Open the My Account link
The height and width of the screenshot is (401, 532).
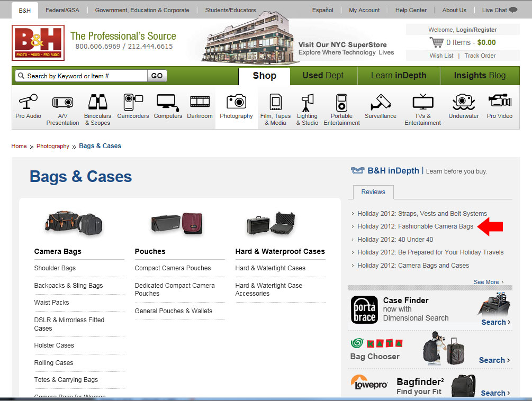[x=364, y=10]
